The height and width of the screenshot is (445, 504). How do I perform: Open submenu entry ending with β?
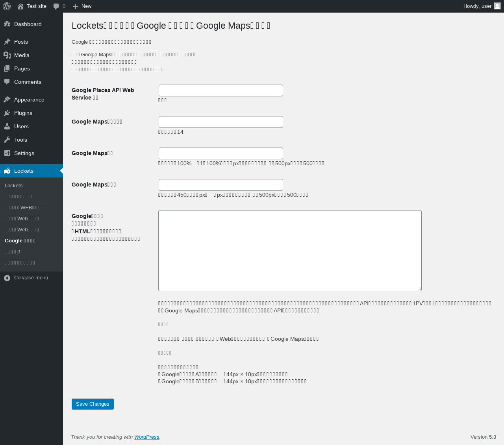click(31, 251)
